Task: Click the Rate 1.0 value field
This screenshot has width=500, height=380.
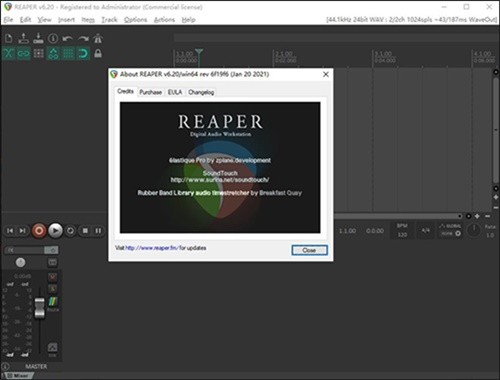Action: tap(490, 235)
